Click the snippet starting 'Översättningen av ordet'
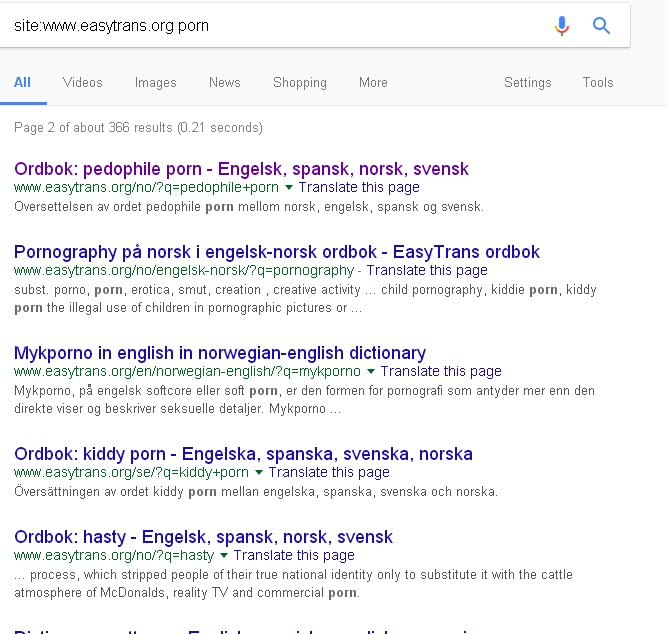 click(x=256, y=492)
